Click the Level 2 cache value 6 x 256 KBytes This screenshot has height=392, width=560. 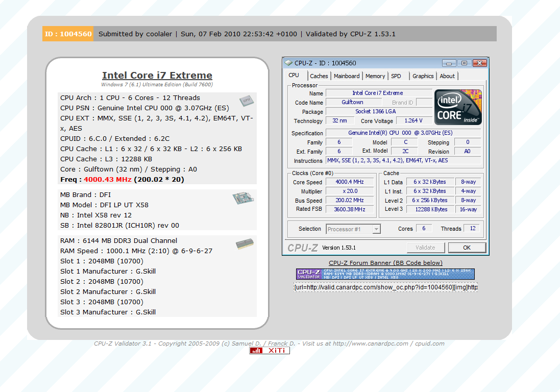430,200
